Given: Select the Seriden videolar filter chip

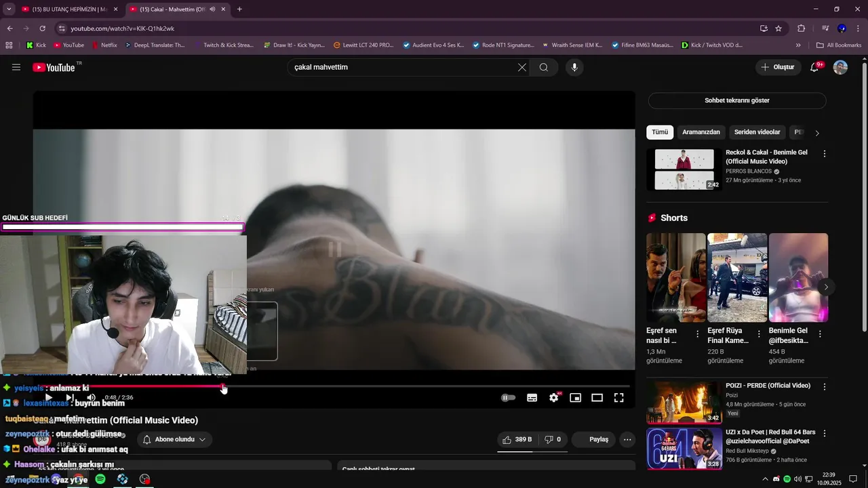Looking at the screenshot, I should (x=757, y=132).
